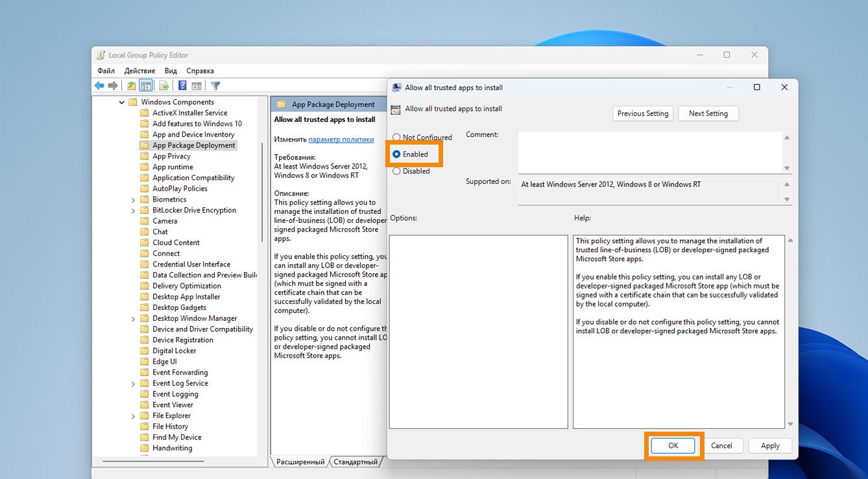
Task: Click the App Privacy folder icon
Action: 145,156
